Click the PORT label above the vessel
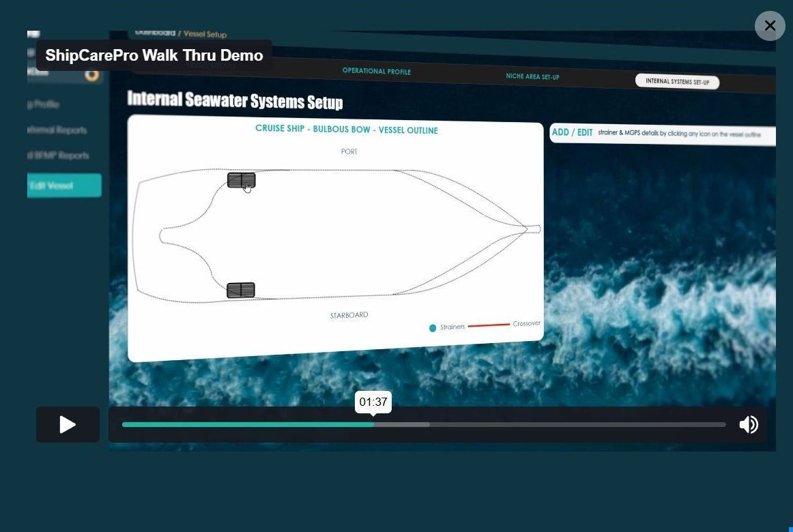Screen dimensions: 793x532 pyautogui.click(x=349, y=151)
